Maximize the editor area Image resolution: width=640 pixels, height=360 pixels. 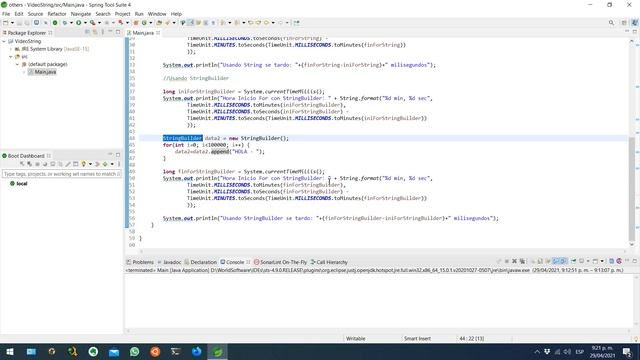pos(635,32)
